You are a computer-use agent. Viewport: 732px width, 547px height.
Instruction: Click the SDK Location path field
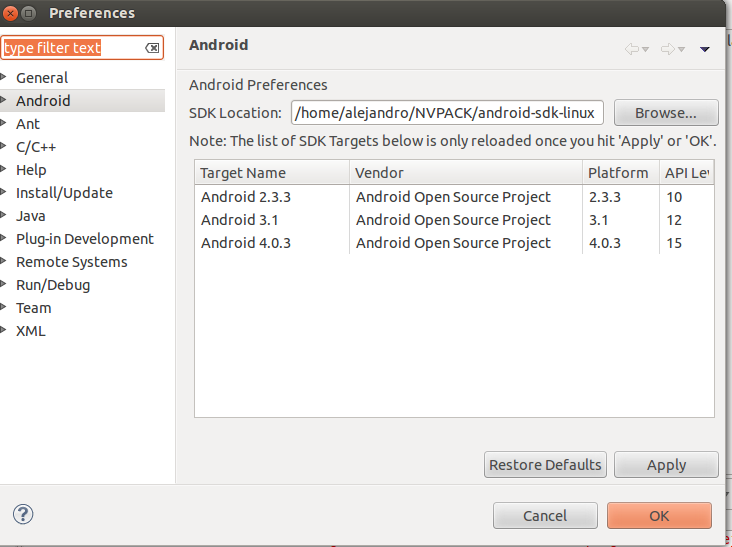pos(447,113)
